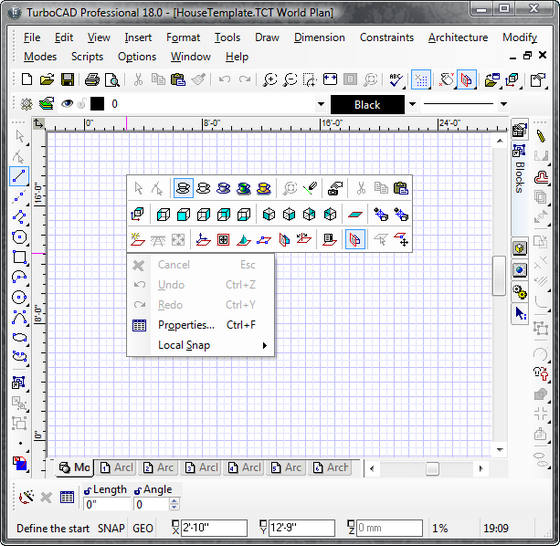Viewport: 560px width, 546px height.
Task: Expand the Local Snap submenu
Action: [201, 345]
